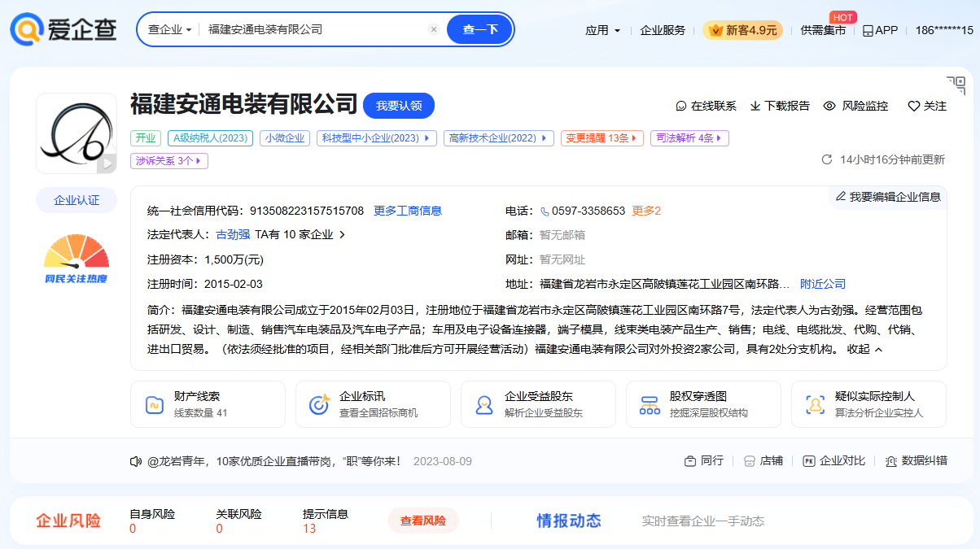Expand TA有10家企业 arrow
The width and height of the screenshot is (980, 549).
342,235
